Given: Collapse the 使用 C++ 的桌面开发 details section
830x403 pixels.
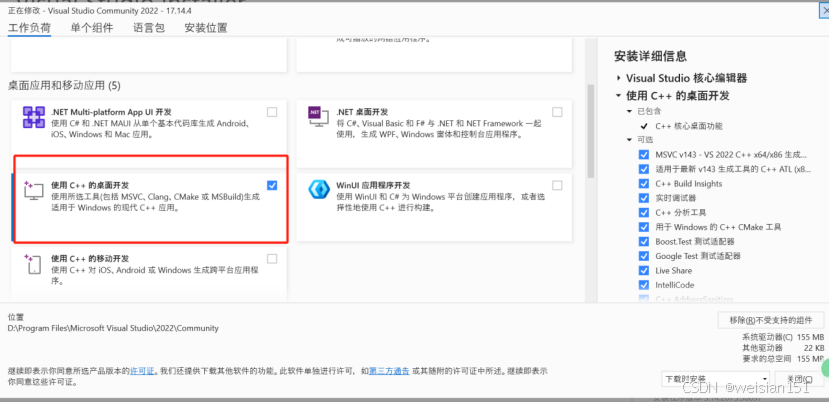Looking at the screenshot, I should pyautogui.click(x=618, y=96).
